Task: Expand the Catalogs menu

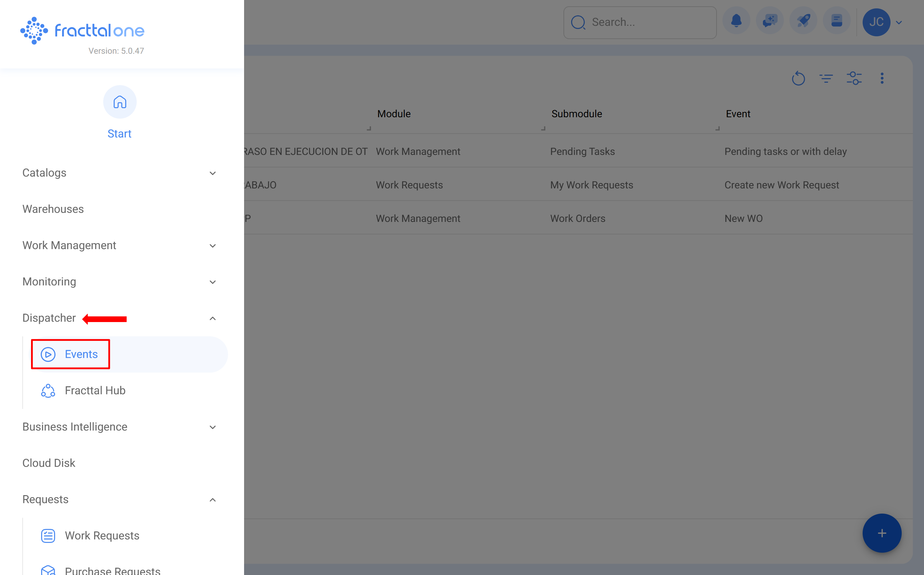Action: coord(120,173)
